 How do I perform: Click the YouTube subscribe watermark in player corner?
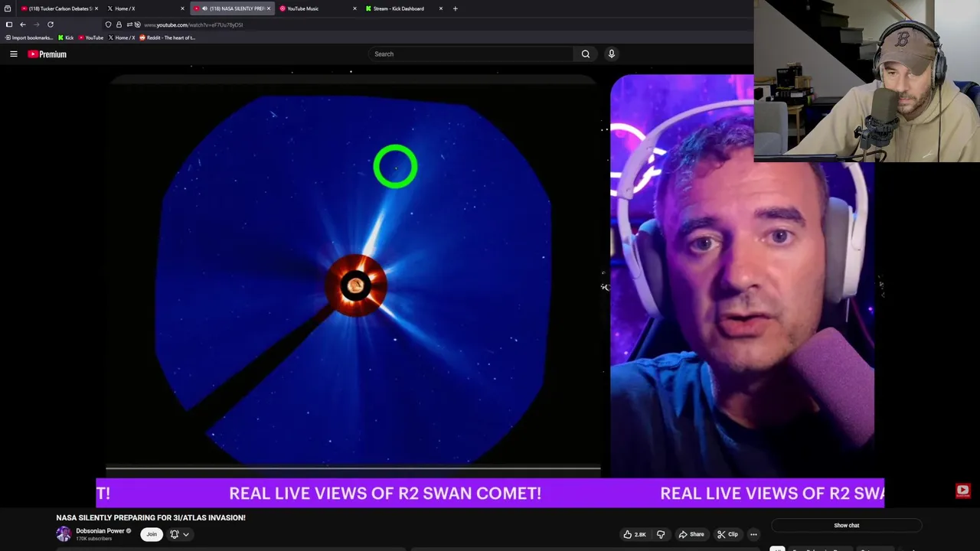point(962,491)
